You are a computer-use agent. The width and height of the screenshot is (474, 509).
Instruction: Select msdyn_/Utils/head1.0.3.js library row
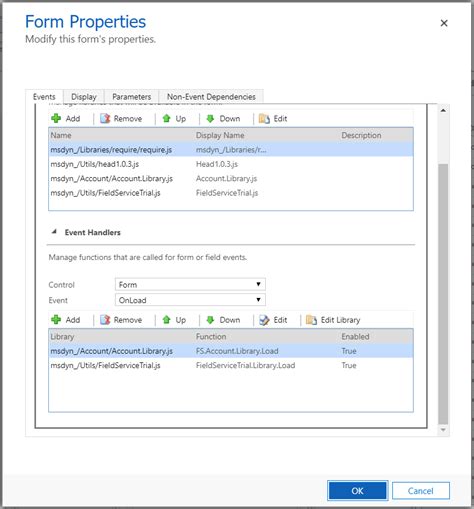point(231,164)
